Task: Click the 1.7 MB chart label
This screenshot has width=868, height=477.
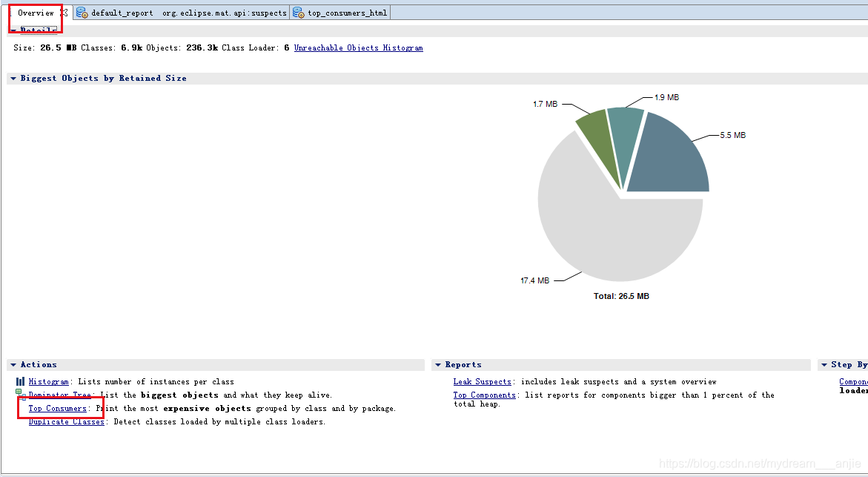Action: coord(546,104)
